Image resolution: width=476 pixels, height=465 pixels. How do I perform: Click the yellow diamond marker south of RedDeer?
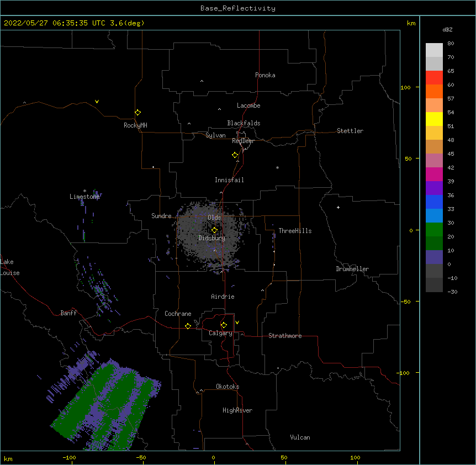coord(235,155)
